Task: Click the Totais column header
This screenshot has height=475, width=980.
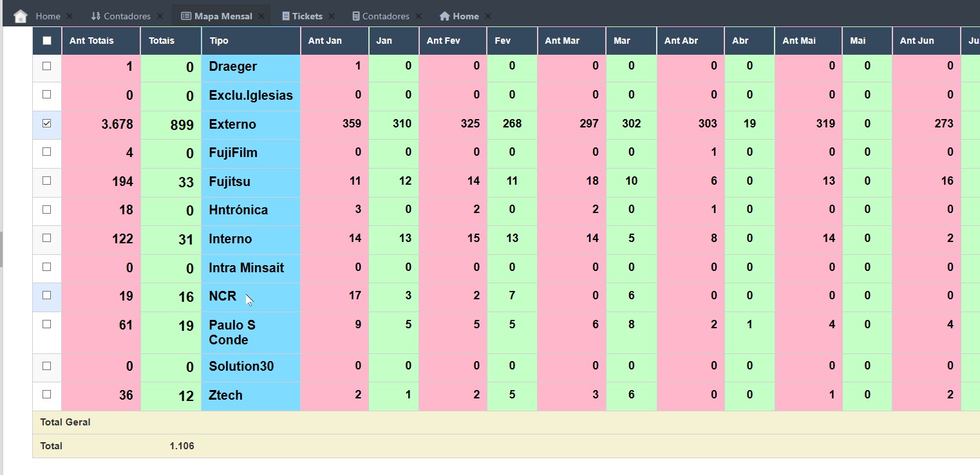Action: point(162,41)
